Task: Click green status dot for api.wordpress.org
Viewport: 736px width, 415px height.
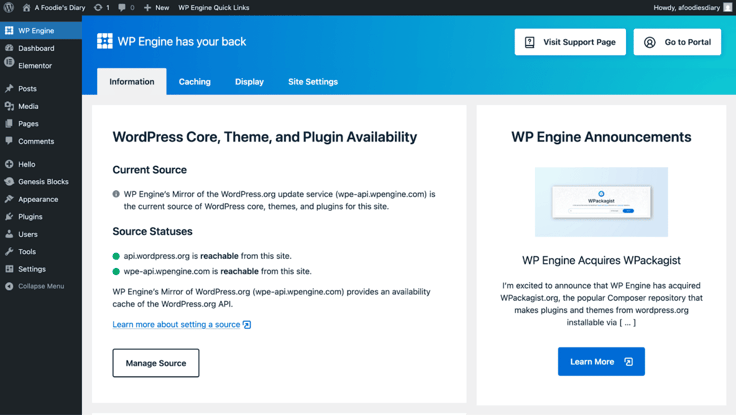Action: tap(116, 256)
